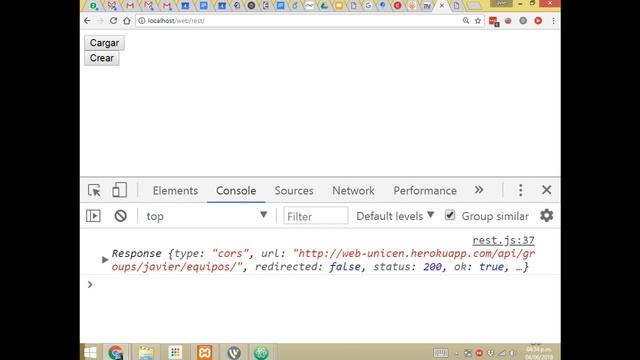This screenshot has height=360, width=640.
Task: Open the green round taskbar app
Action: click(x=261, y=353)
